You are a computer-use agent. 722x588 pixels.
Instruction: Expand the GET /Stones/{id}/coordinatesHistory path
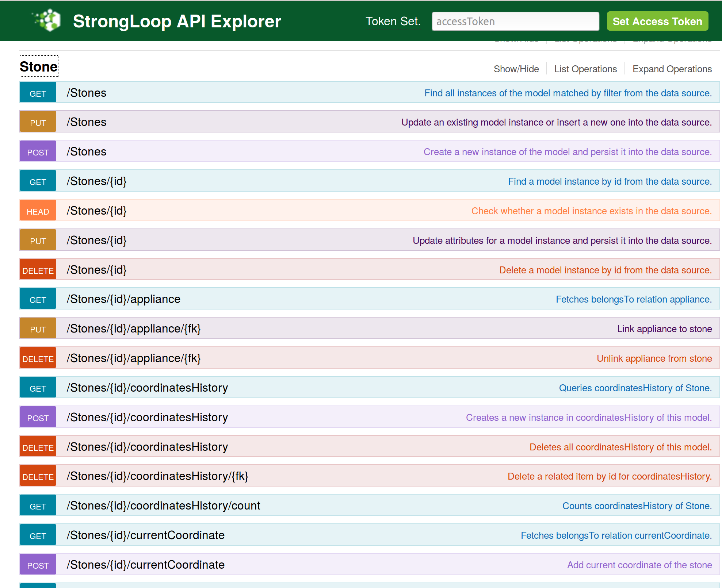coord(147,388)
